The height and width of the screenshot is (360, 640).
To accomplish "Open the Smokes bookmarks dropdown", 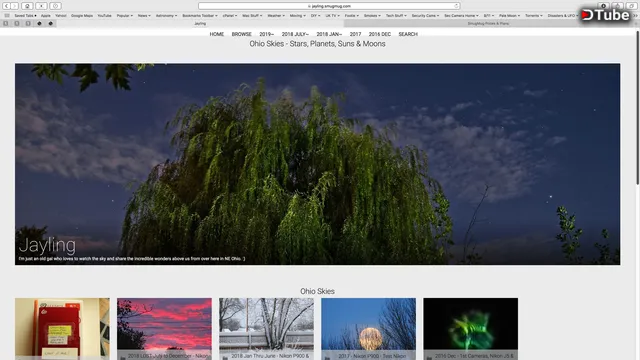I will 372,16.
